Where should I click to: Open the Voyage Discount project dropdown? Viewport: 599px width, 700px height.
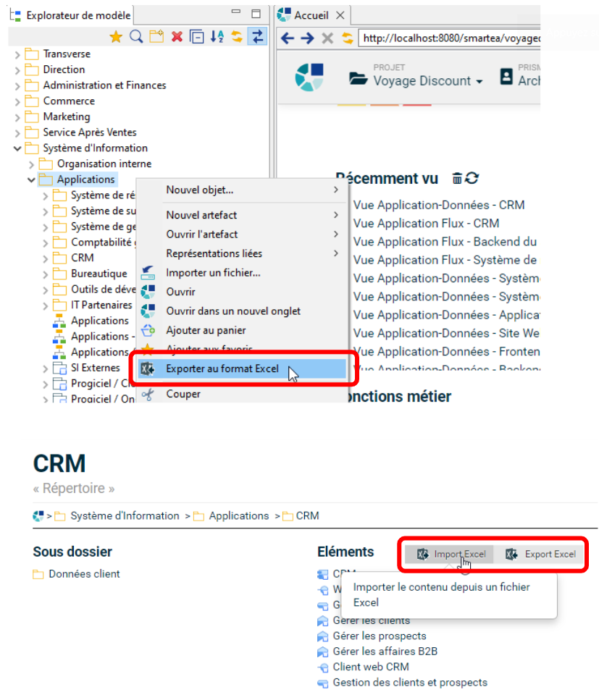(416, 81)
